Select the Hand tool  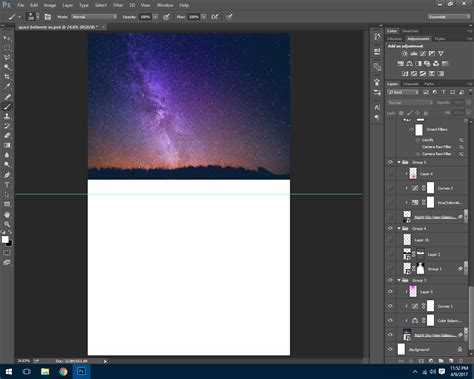click(x=7, y=215)
